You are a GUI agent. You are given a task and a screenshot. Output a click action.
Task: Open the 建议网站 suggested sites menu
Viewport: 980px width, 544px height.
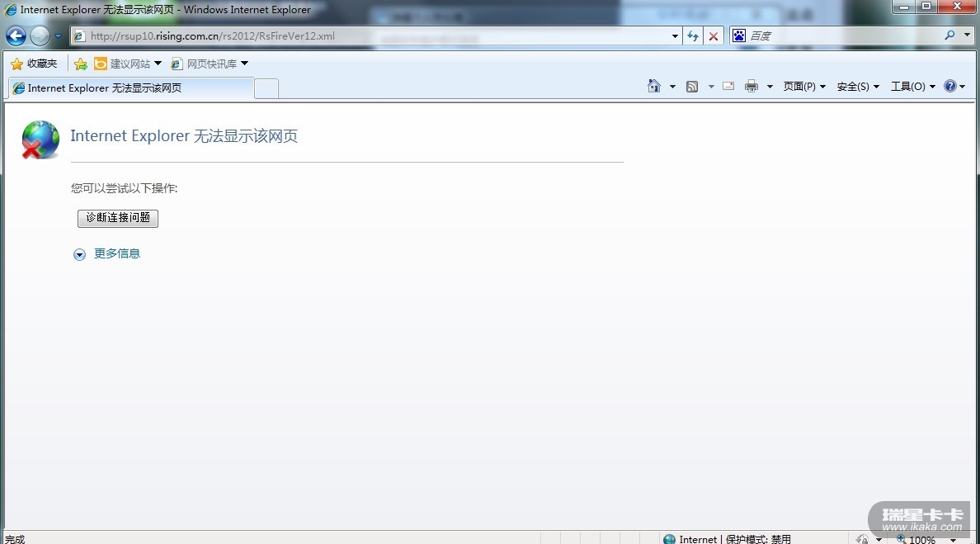[128, 64]
